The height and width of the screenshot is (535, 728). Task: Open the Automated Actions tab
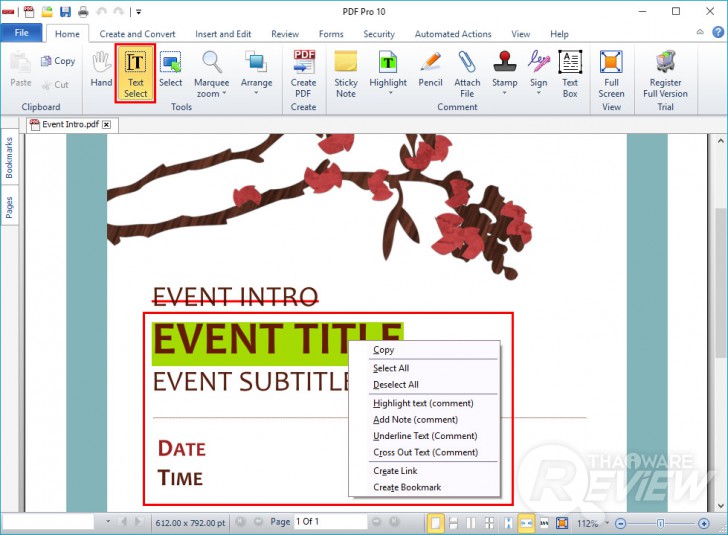coord(453,34)
